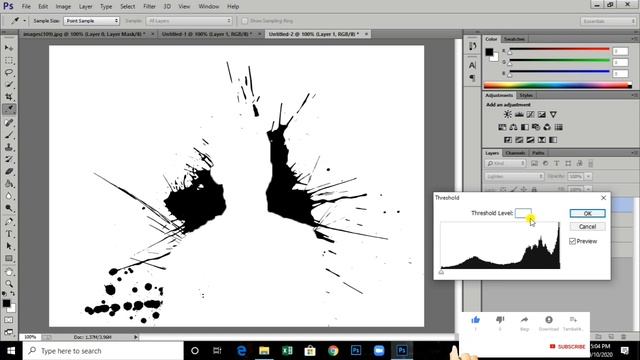This screenshot has height=360, width=640.
Task: Select the Horizontal Type tool
Action: coord(9,234)
